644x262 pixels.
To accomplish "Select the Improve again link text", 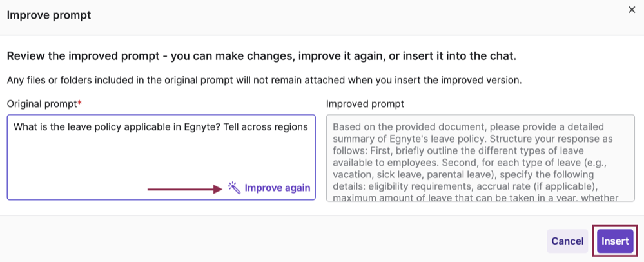I will (277, 188).
